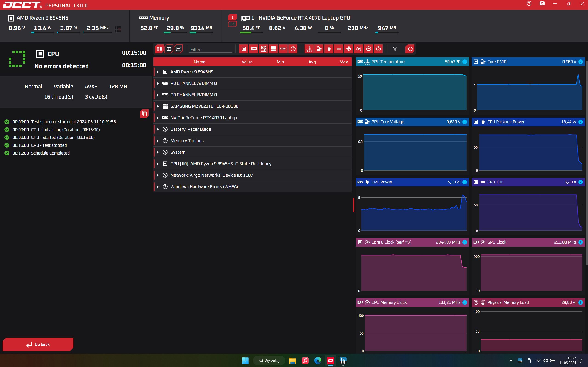
Task: Copy the test log to clipboard
Action: point(144,114)
